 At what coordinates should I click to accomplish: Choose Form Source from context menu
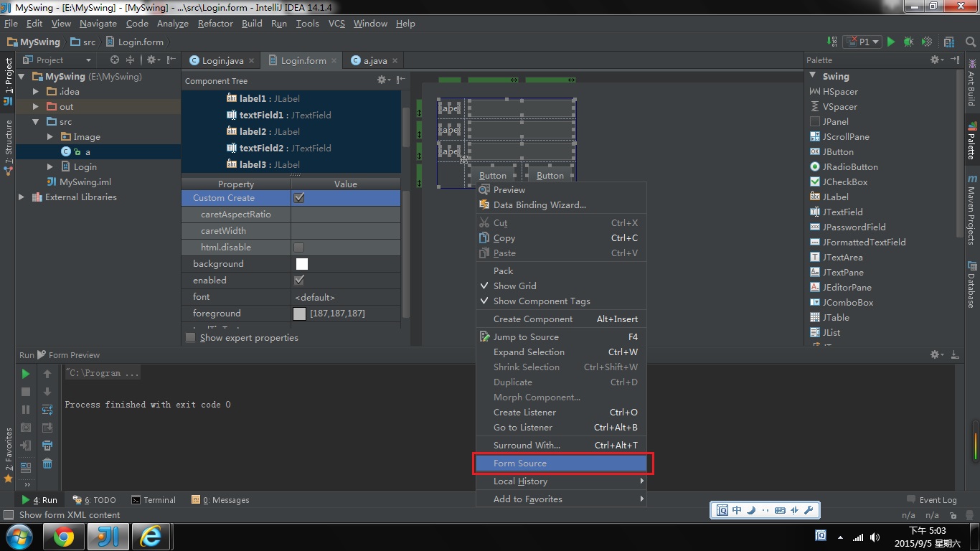(x=562, y=463)
